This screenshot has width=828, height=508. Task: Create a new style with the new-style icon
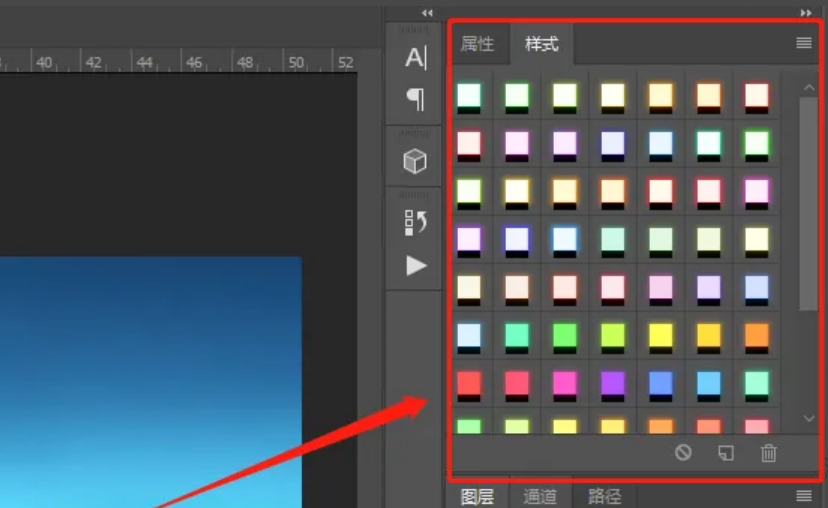click(x=726, y=452)
